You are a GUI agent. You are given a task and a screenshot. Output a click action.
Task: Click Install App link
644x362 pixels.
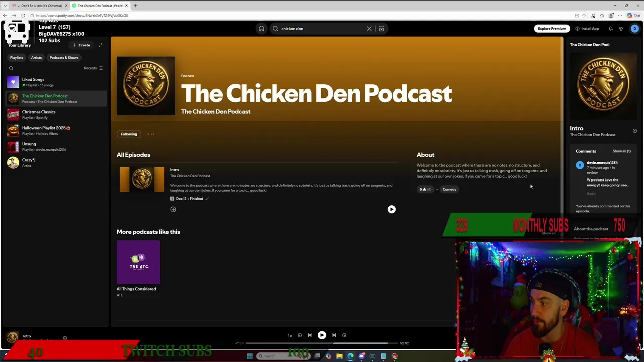click(587, 29)
